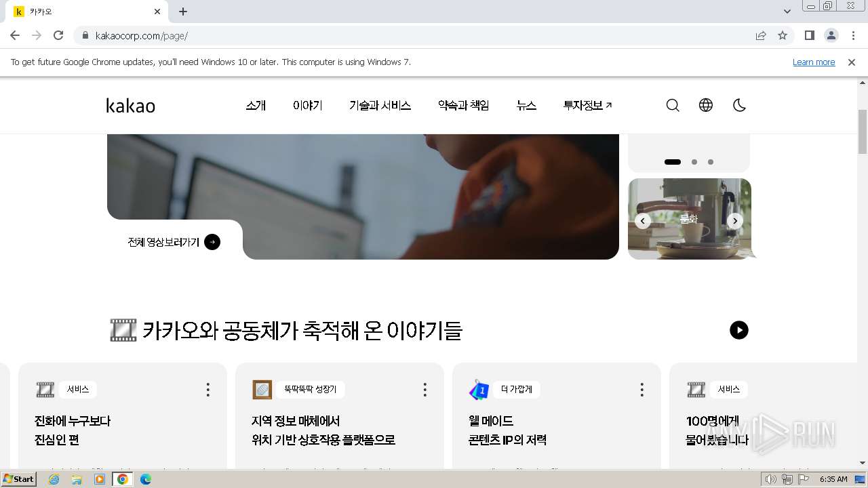
Task: Toggle the browser side panel
Action: pyautogui.click(x=809, y=35)
